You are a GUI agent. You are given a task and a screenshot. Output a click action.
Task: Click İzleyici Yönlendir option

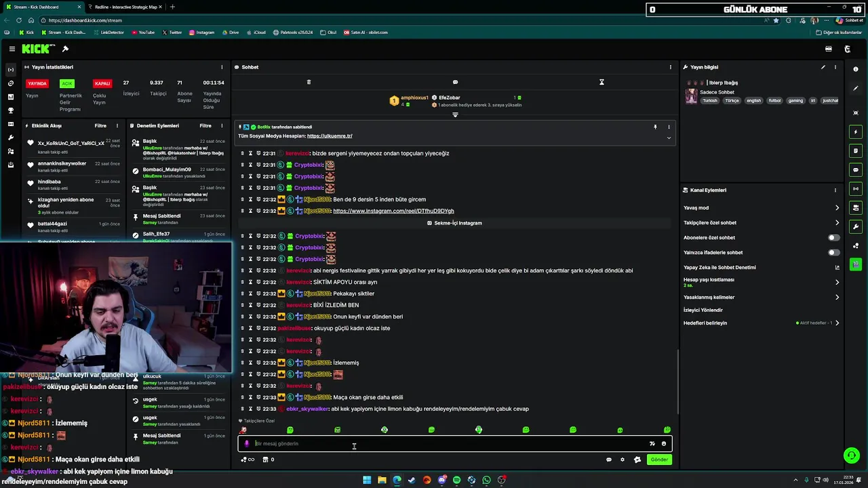[703, 310]
